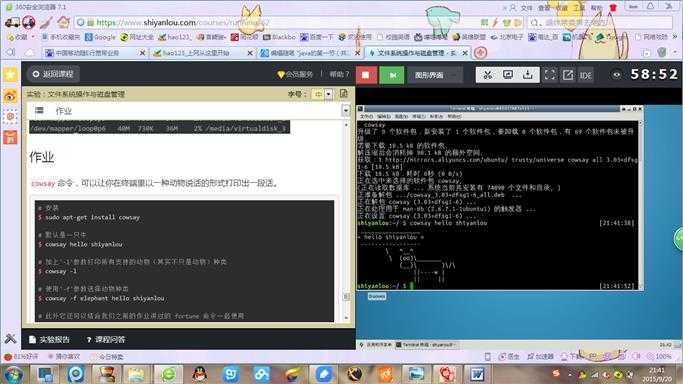Click the green floating side widget
683x384 pixels.
tap(678, 238)
